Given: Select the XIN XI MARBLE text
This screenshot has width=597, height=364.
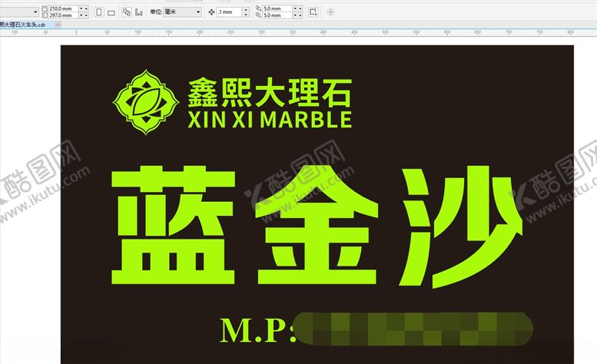Looking at the screenshot, I should click(270, 120).
